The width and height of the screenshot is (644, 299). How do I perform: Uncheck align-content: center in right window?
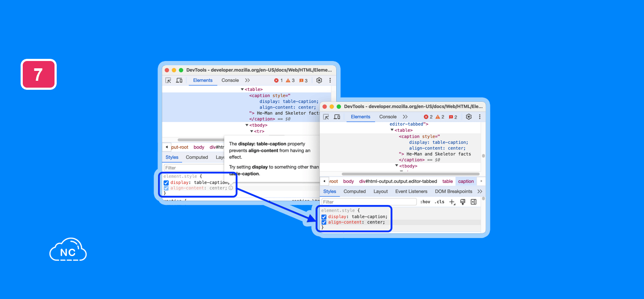324,223
